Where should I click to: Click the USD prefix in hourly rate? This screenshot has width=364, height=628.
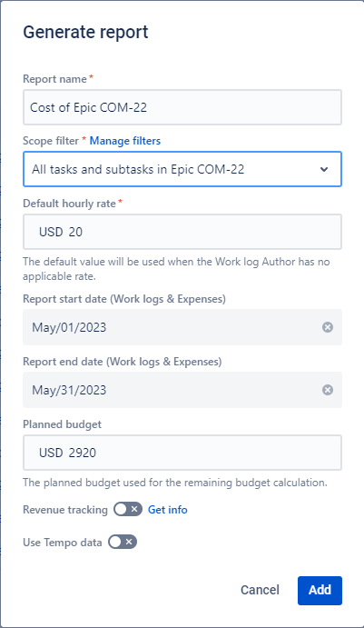(51, 232)
